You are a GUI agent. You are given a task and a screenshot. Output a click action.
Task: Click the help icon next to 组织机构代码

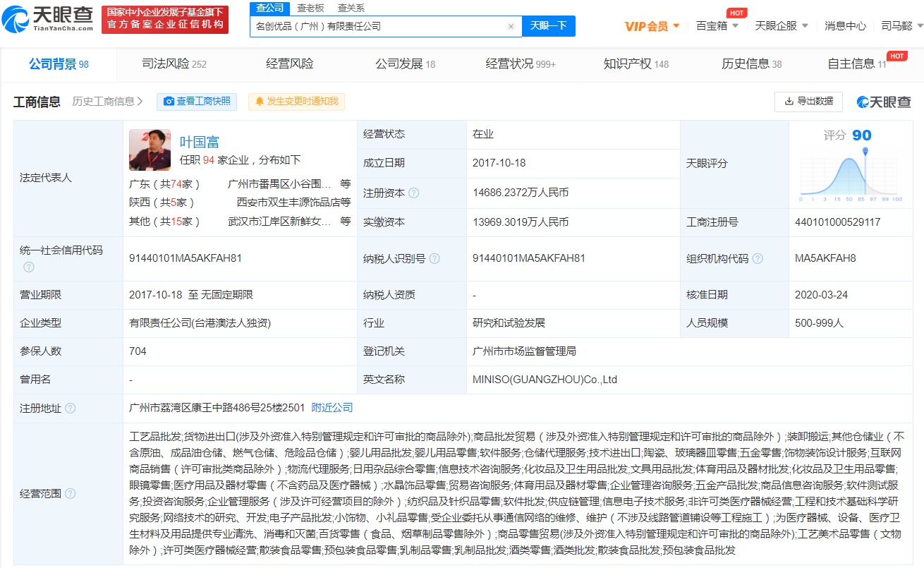point(758,259)
